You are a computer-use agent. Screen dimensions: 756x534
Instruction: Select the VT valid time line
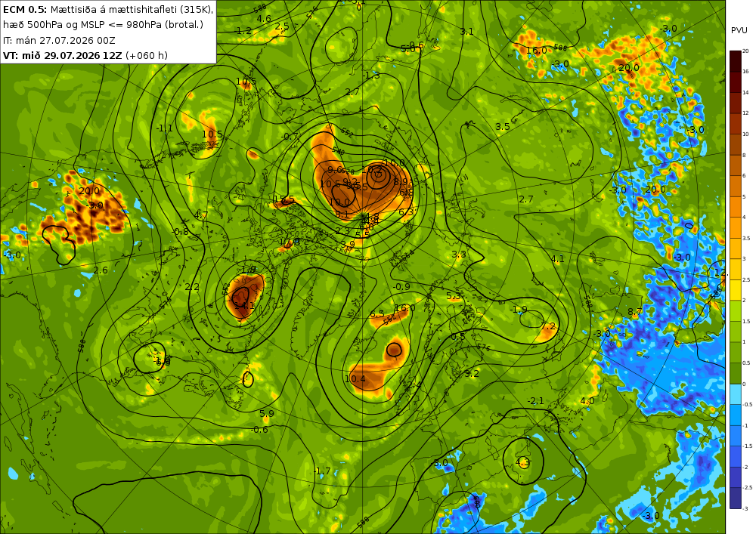click(85, 55)
